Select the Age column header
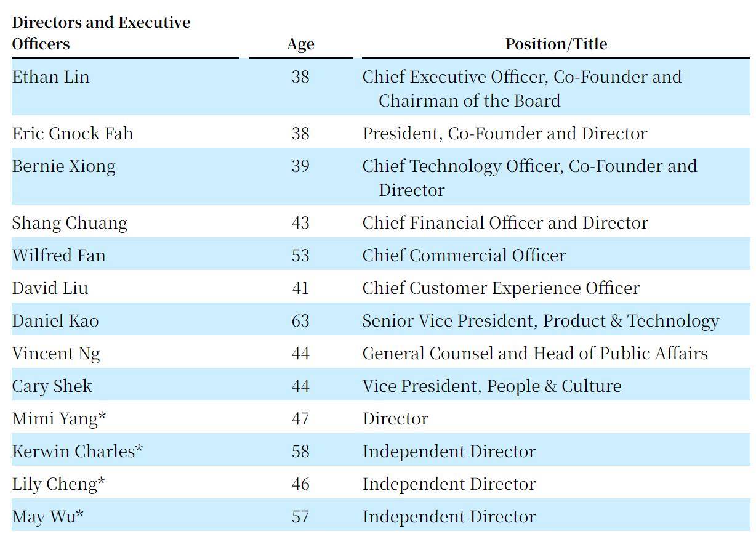The image size is (756, 536). click(x=300, y=44)
